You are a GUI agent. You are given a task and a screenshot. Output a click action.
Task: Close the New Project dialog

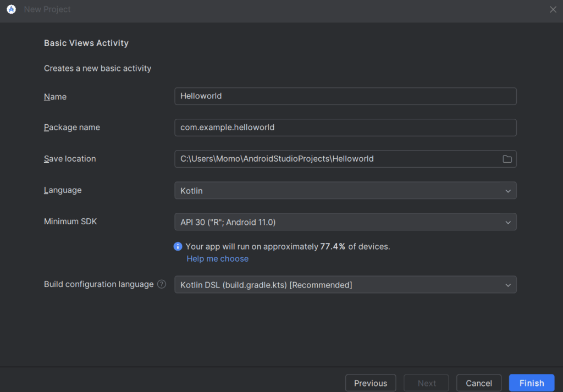[x=553, y=9]
